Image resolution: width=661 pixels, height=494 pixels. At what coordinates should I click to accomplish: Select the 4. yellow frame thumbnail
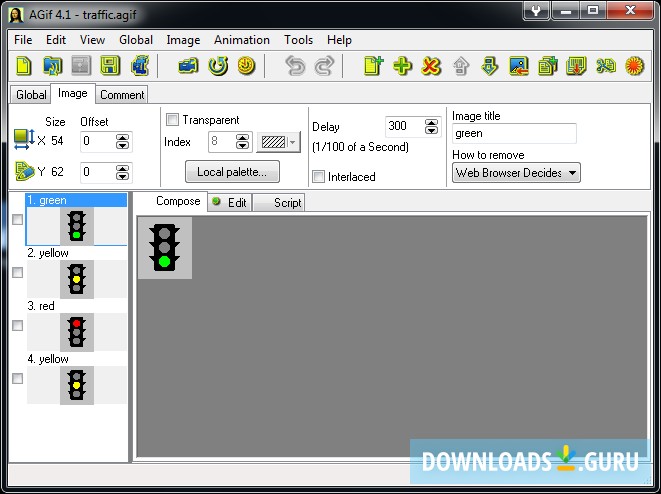(x=77, y=385)
